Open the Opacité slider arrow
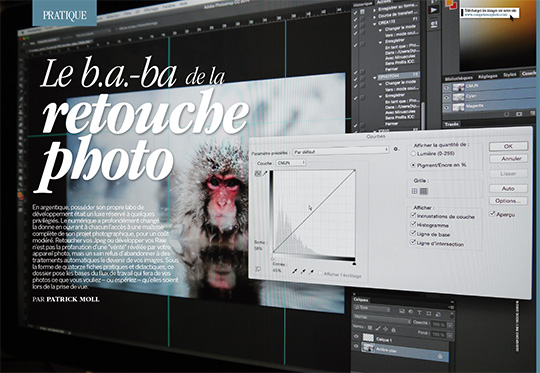The image size is (540, 373). (x=450, y=325)
